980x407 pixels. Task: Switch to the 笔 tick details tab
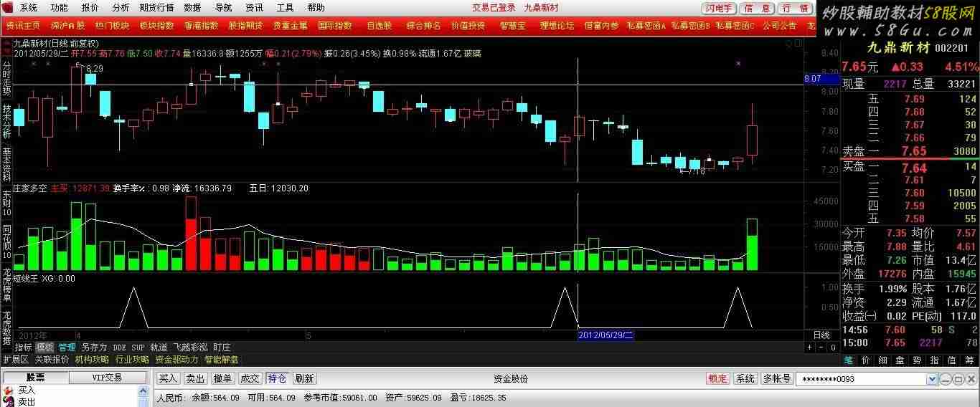(848, 360)
